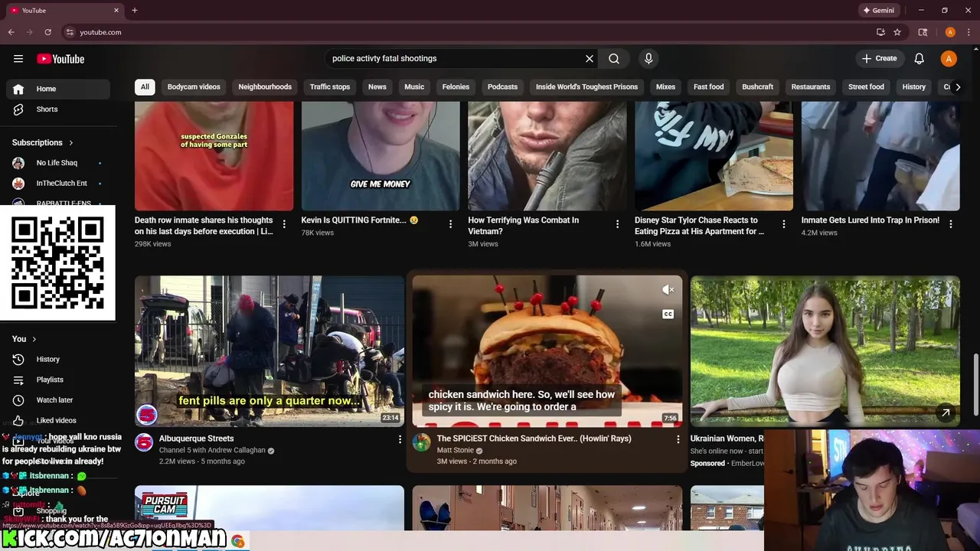Screen dimensions: 980x551
Task: Select the Bodycam videos chip
Action: [194, 87]
